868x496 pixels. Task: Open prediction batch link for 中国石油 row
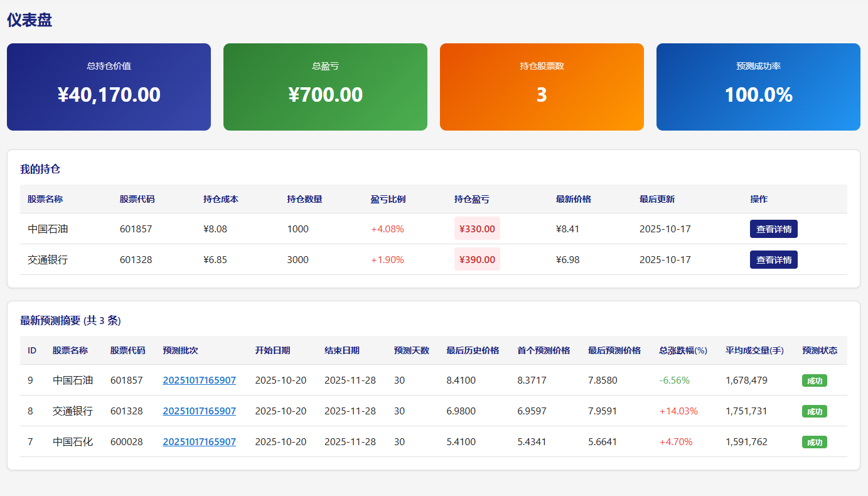coord(199,380)
